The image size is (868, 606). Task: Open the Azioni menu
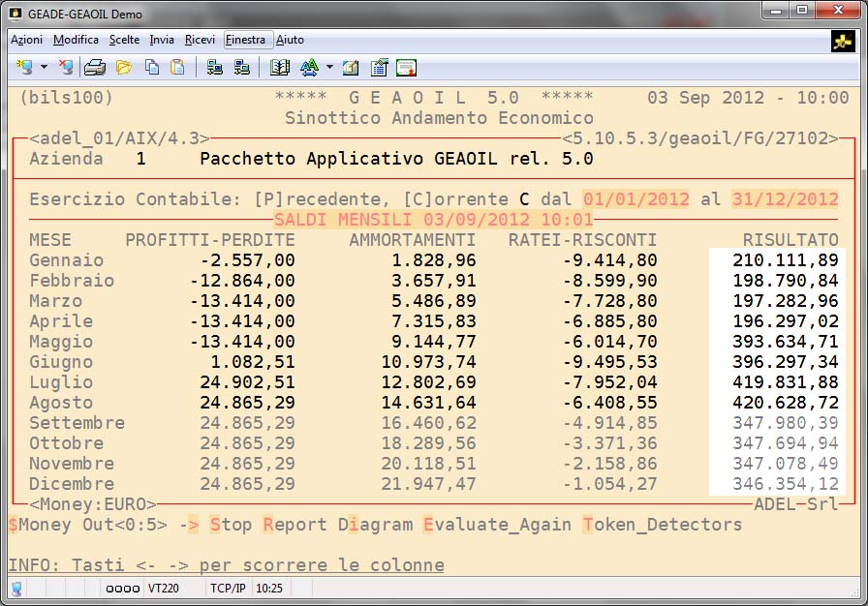26,40
